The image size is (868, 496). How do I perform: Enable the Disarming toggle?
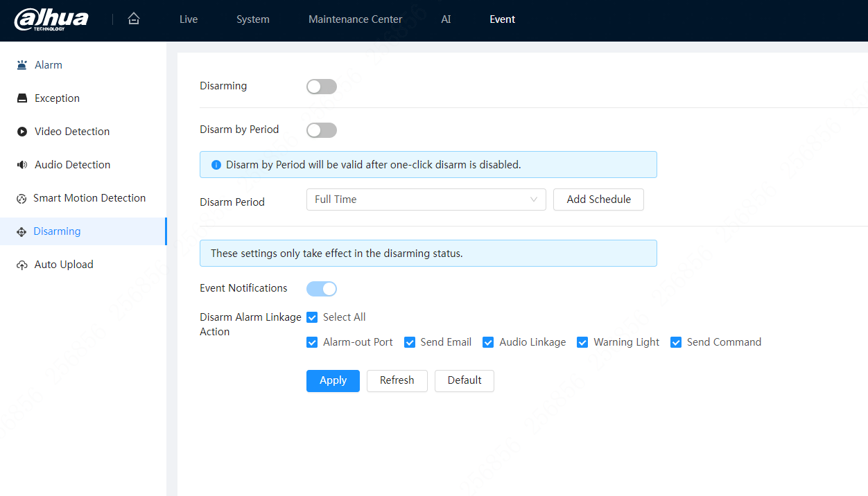pyautogui.click(x=321, y=86)
